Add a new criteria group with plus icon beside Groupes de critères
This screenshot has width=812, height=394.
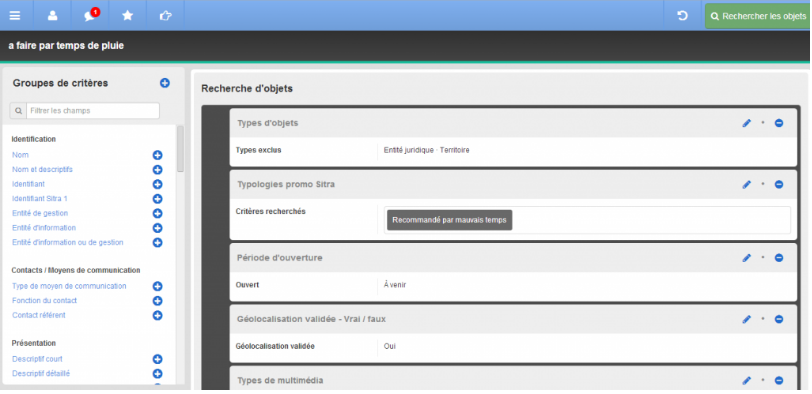click(165, 83)
